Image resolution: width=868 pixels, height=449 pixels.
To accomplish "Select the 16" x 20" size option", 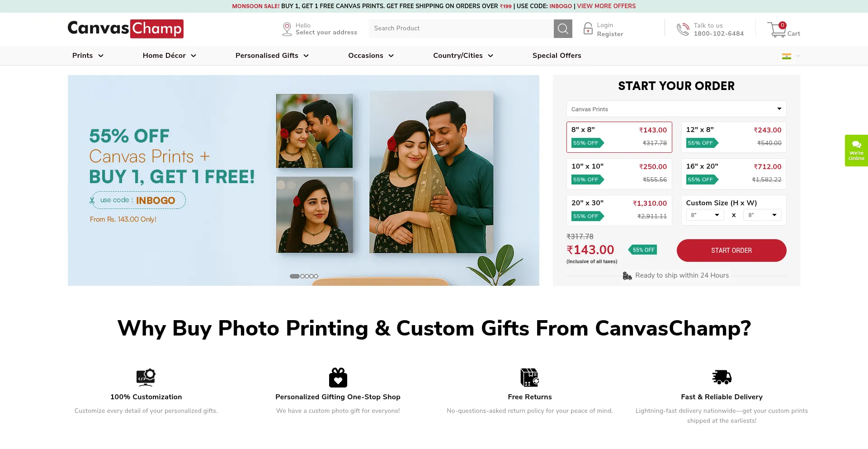I will [x=733, y=174].
